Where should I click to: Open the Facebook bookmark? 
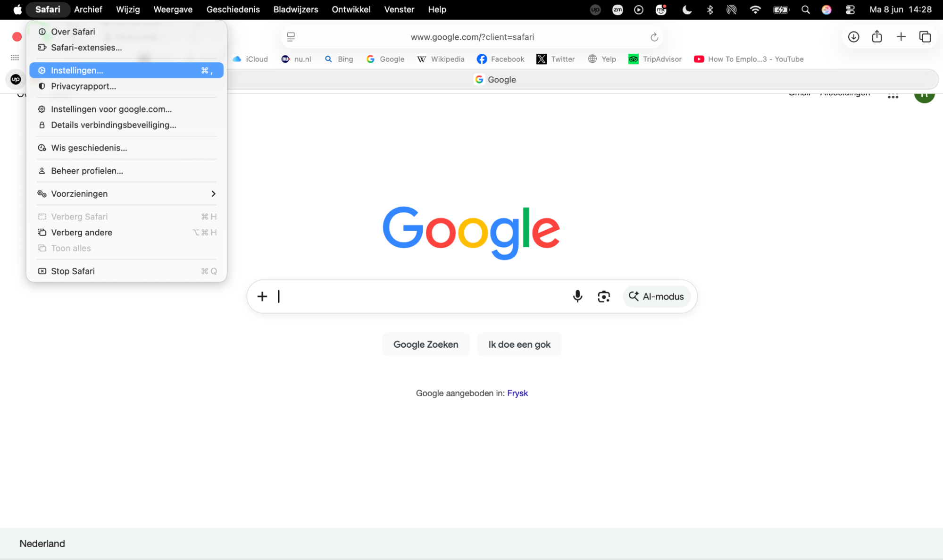tap(501, 59)
